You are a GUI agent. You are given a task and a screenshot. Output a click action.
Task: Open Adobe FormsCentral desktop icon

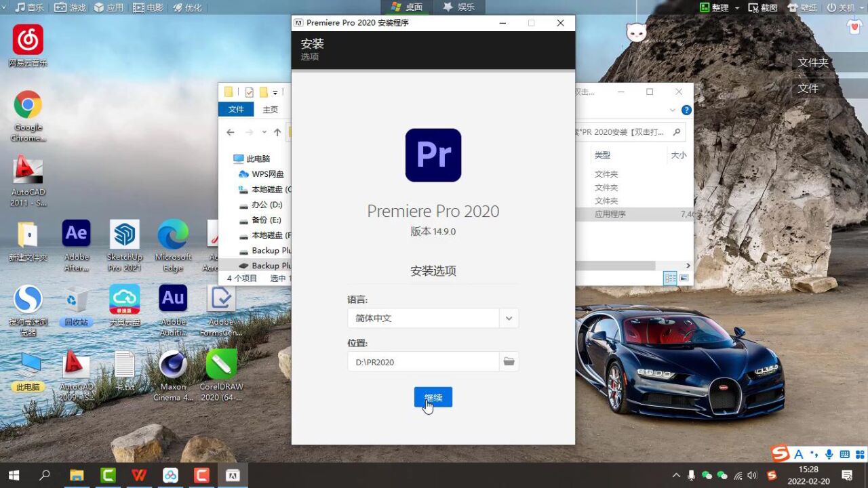coord(221,310)
